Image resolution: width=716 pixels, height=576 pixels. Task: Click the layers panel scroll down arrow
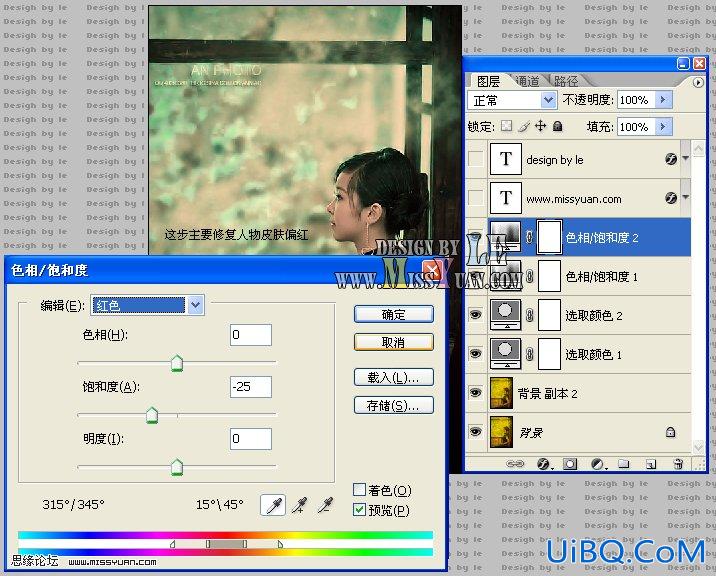point(698,447)
